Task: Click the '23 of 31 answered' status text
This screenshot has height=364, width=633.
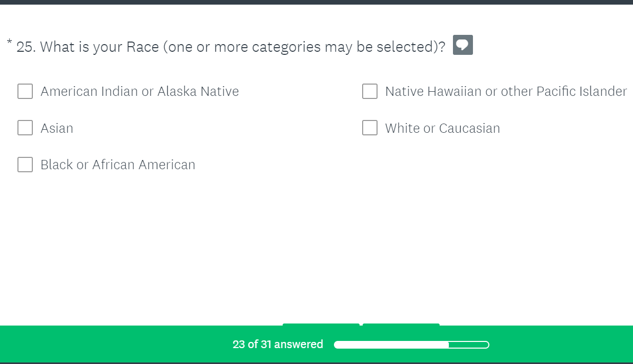Action: click(278, 345)
